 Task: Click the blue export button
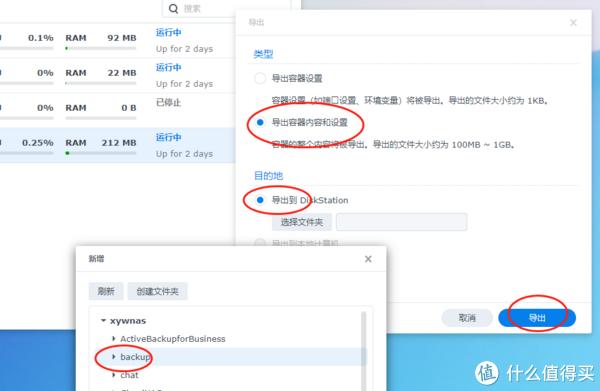pos(537,318)
